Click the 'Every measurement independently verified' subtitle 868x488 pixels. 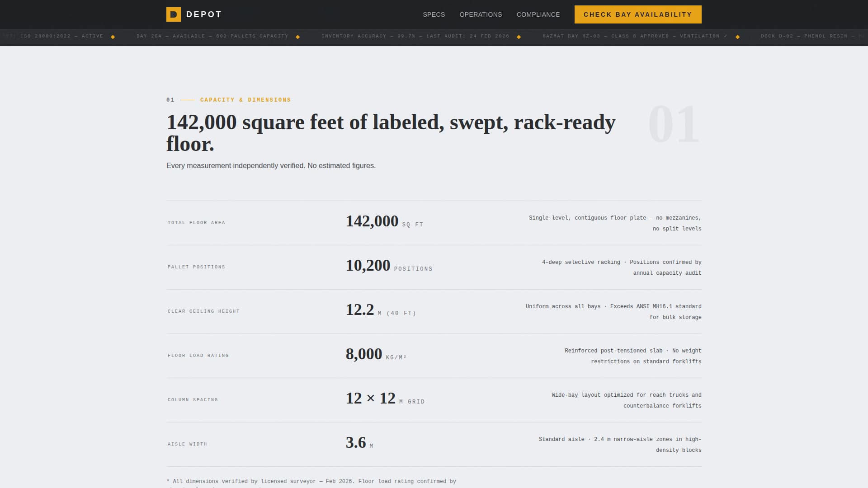271,166
